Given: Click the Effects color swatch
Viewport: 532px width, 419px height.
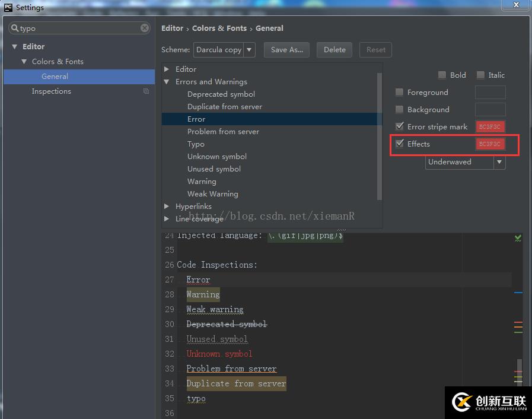Looking at the screenshot, I should [x=490, y=144].
